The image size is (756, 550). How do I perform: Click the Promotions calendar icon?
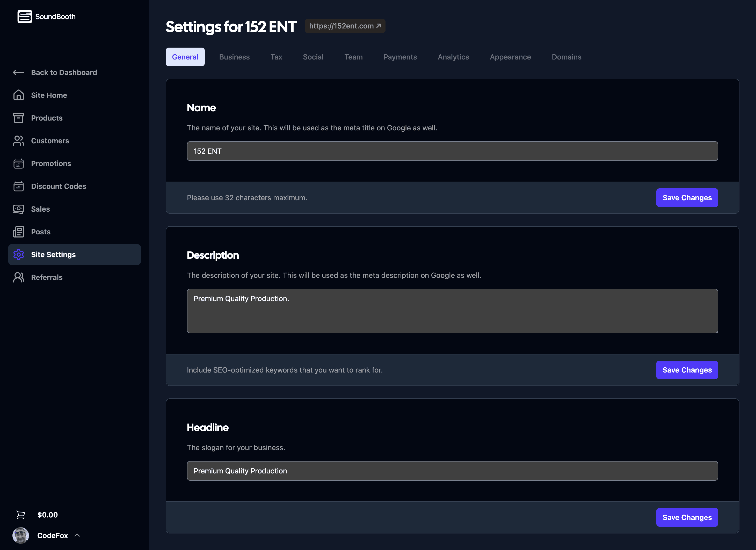[19, 163]
